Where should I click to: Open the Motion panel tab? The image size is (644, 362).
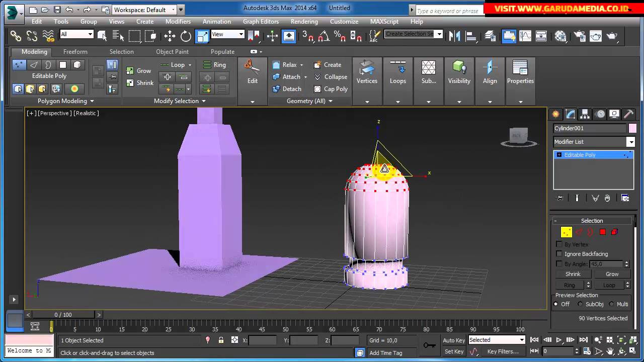(x=600, y=114)
